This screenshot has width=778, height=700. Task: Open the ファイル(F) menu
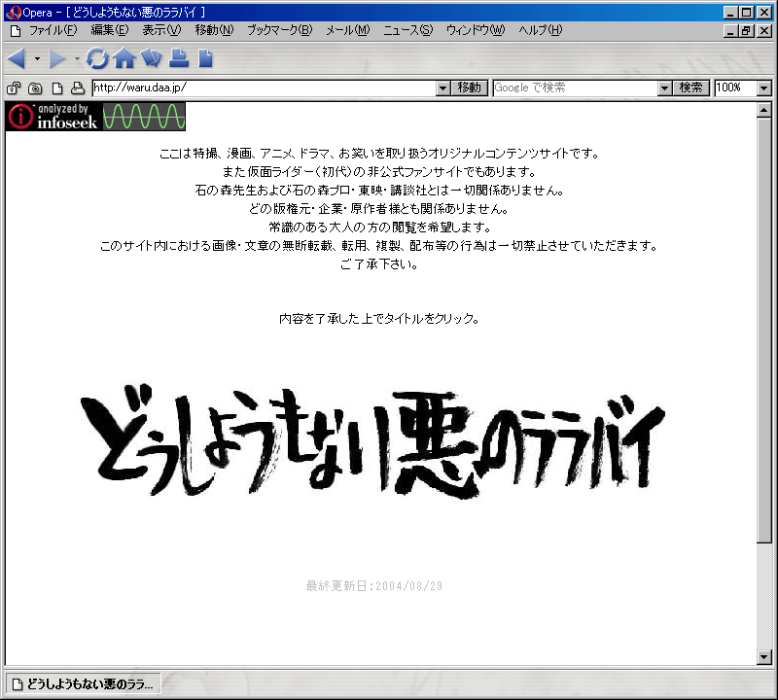pos(53,30)
